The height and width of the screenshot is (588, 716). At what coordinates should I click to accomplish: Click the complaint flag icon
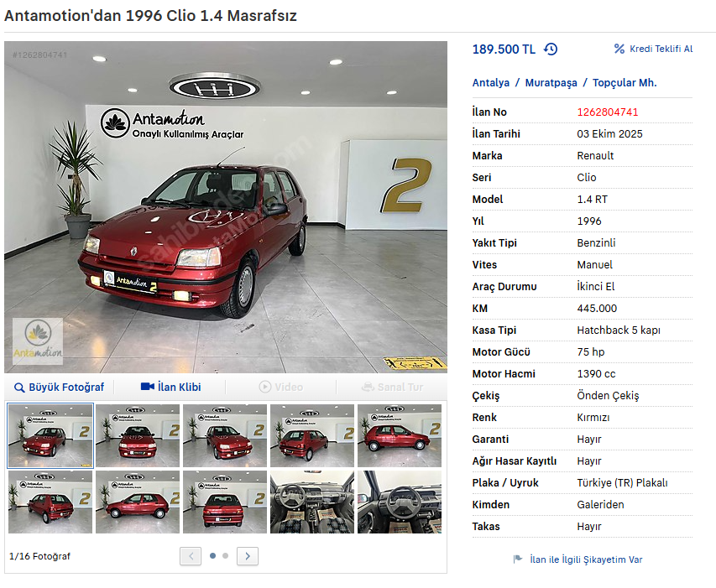tap(517, 559)
